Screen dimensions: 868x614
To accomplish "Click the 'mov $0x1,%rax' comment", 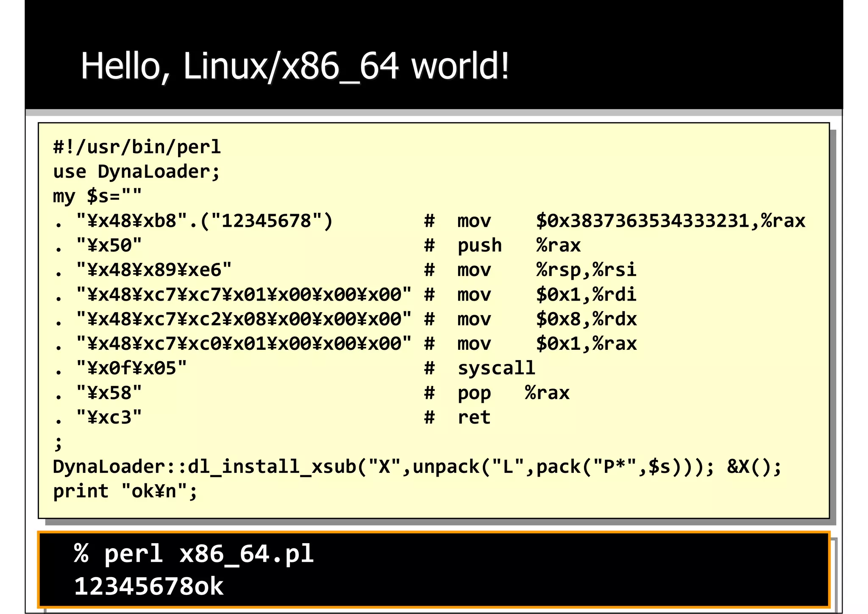I will pos(547,344).
